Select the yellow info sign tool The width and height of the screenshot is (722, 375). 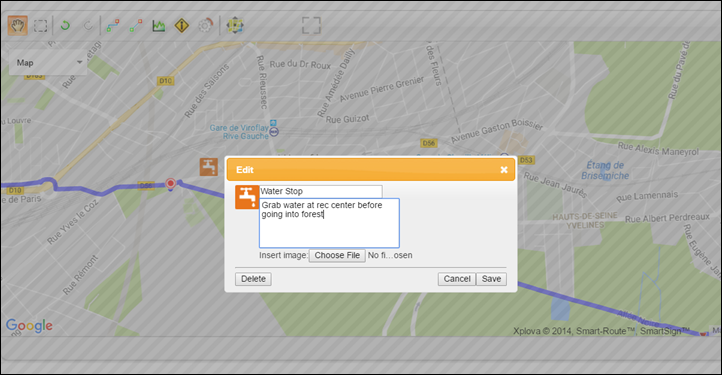coord(182,25)
